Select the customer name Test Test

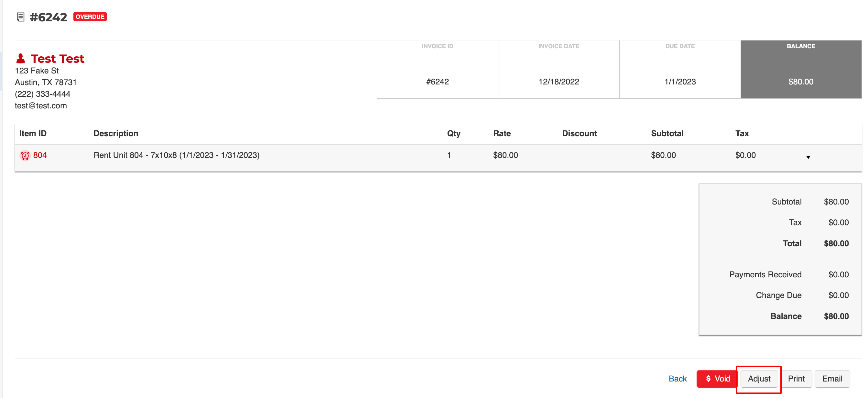(x=57, y=58)
